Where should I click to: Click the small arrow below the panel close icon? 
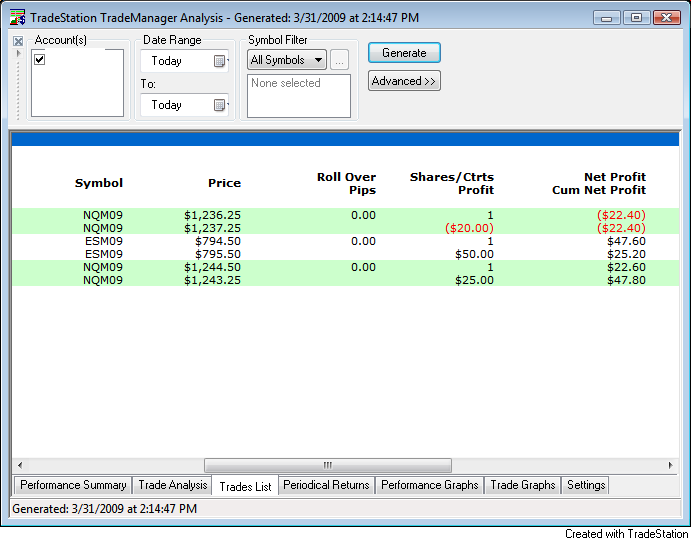pyautogui.click(x=18, y=54)
